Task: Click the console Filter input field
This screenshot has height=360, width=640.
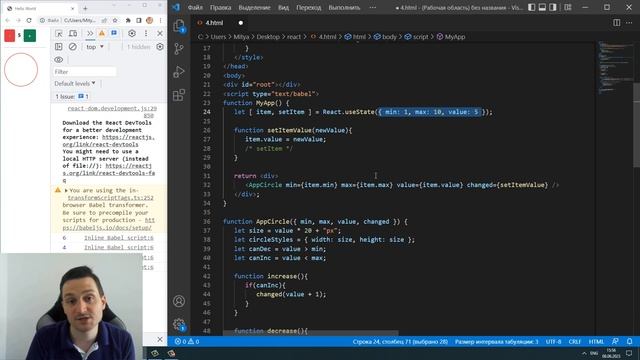Action: [84, 72]
